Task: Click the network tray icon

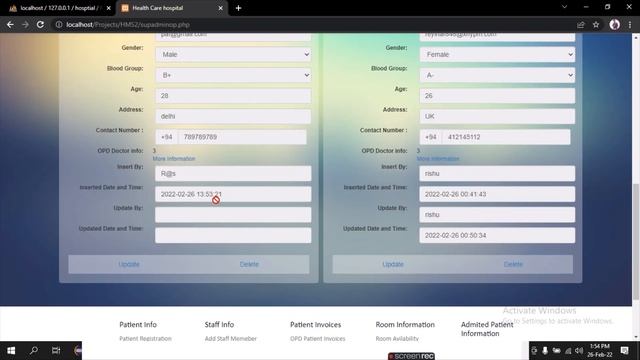Action: (x=568, y=351)
